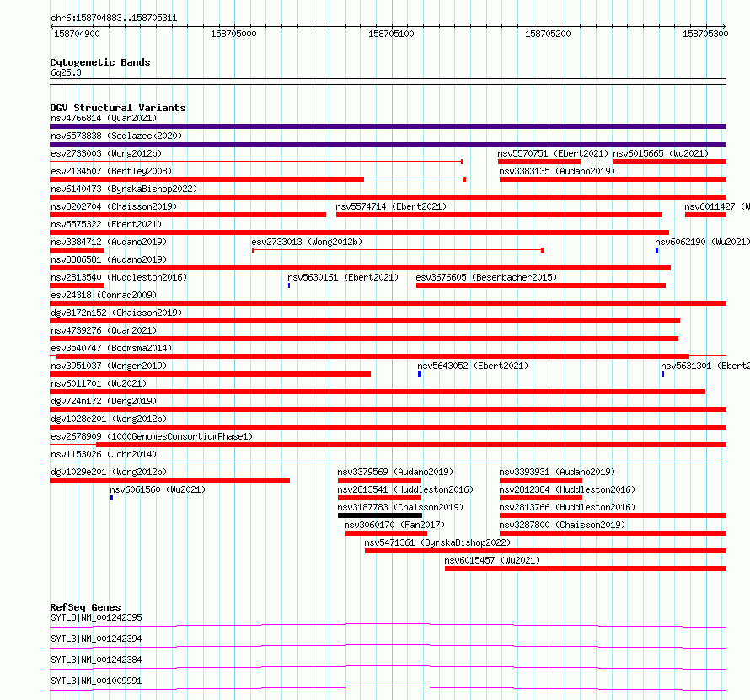This screenshot has height=700, width=750.
Task: Select nsv2813541 (Huddleston2016) label
Action: pos(405,489)
